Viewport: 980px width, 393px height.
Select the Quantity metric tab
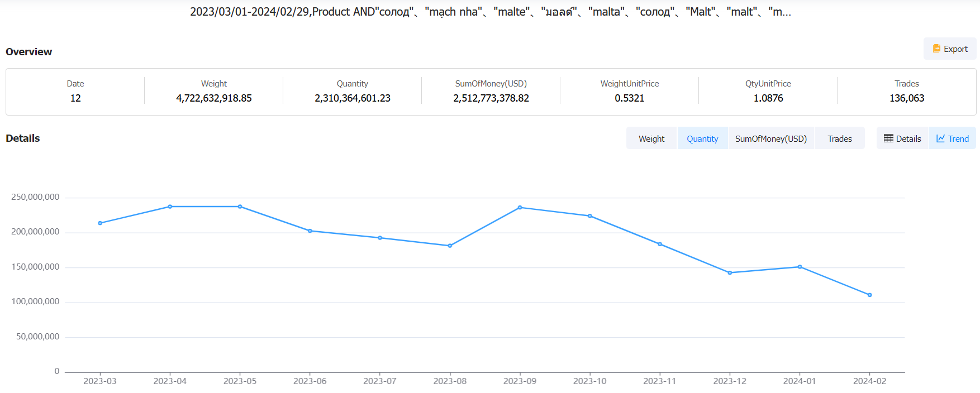click(702, 138)
